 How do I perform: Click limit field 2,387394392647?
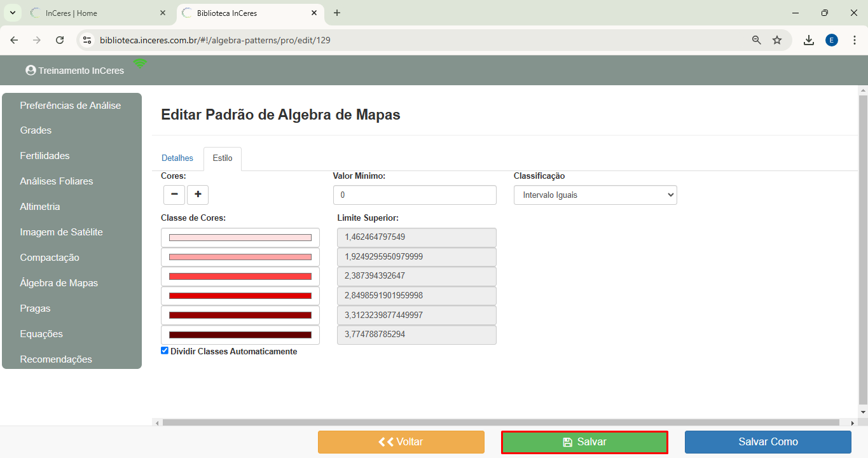tap(417, 276)
